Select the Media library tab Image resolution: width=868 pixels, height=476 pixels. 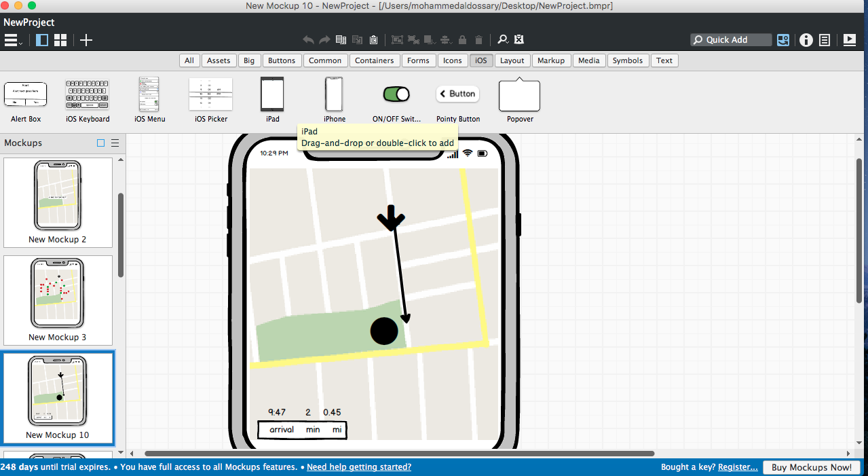tap(589, 60)
